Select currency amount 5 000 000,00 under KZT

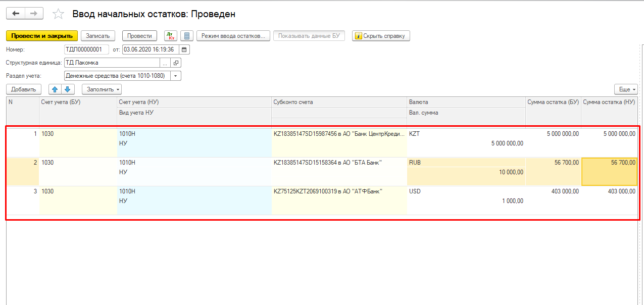click(466, 143)
